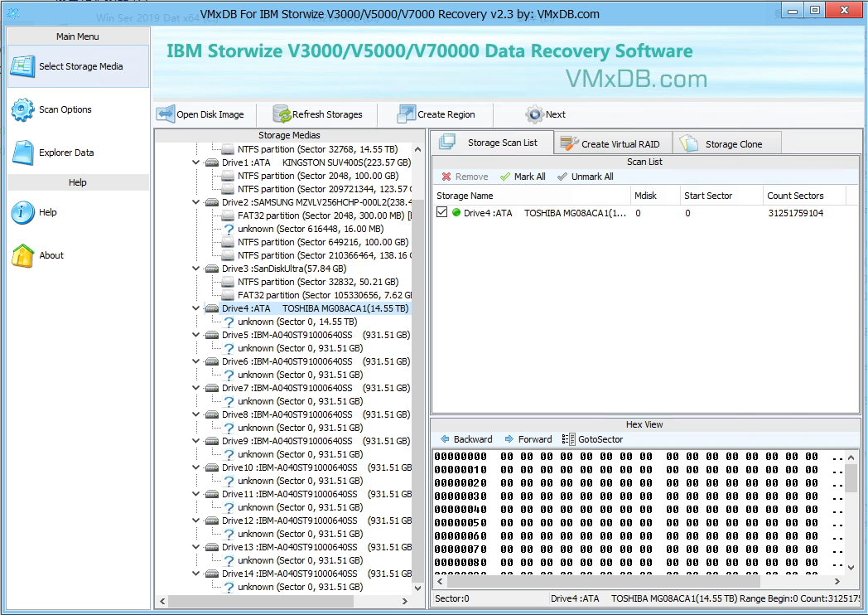Collapse the Drive4 TOSHIBA tree node
This screenshot has height=615, width=868.
coord(195,308)
